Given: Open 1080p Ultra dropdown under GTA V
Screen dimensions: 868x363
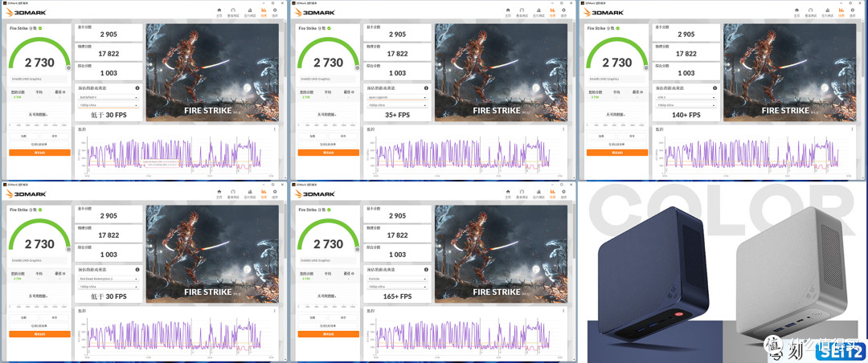Looking at the screenshot, I should tap(686, 105).
